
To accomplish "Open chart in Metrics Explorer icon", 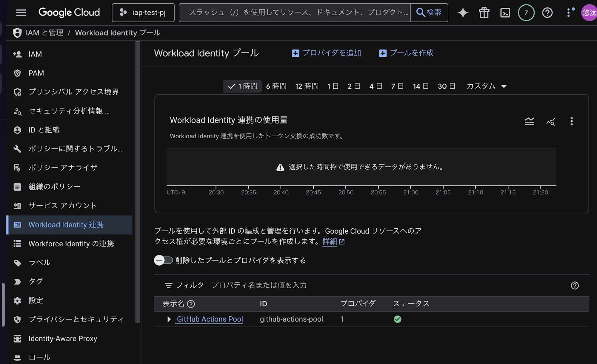I will [x=550, y=121].
